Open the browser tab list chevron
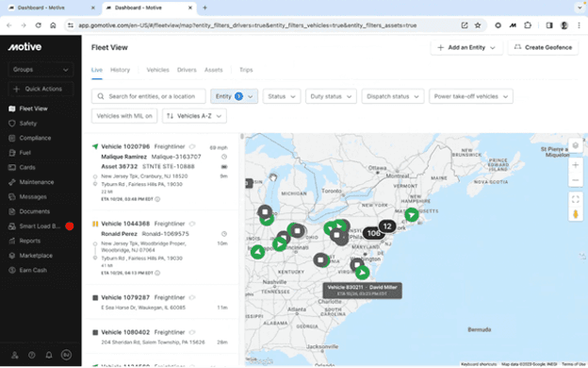 coord(580,8)
